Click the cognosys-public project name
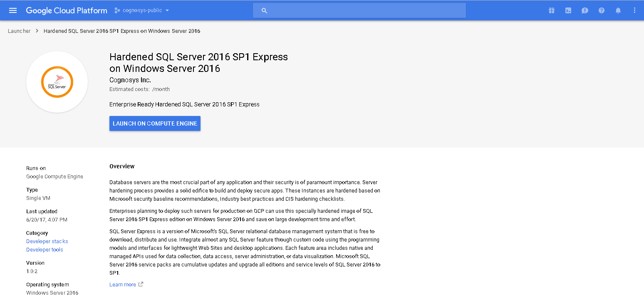Viewport: 644px width, 298px height. 142,10
